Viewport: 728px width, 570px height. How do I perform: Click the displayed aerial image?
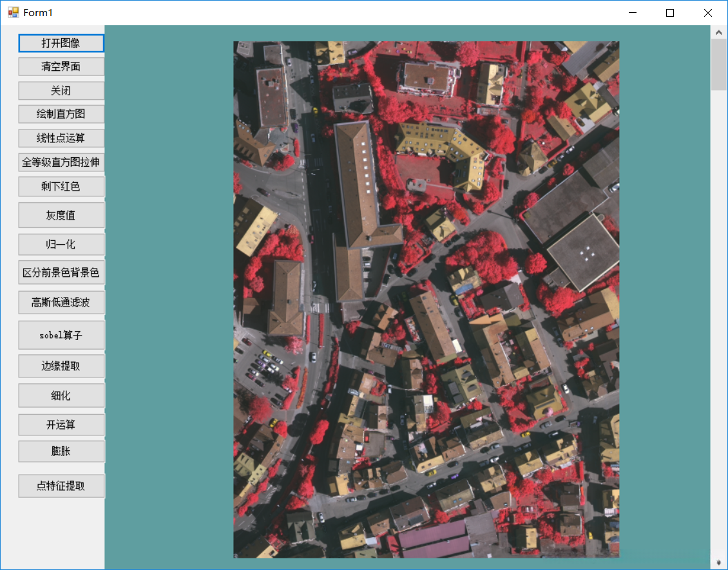pyautogui.click(x=426, y=299)
